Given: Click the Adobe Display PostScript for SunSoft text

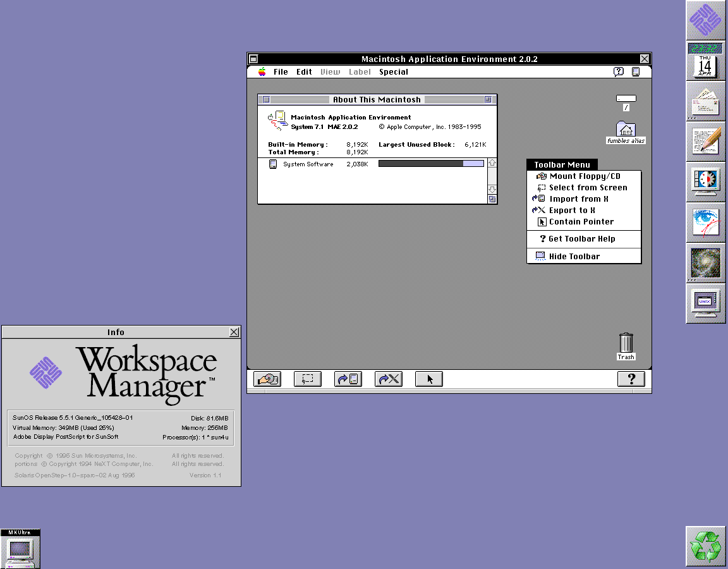Looking at the screenshot, I should [66, 437].
